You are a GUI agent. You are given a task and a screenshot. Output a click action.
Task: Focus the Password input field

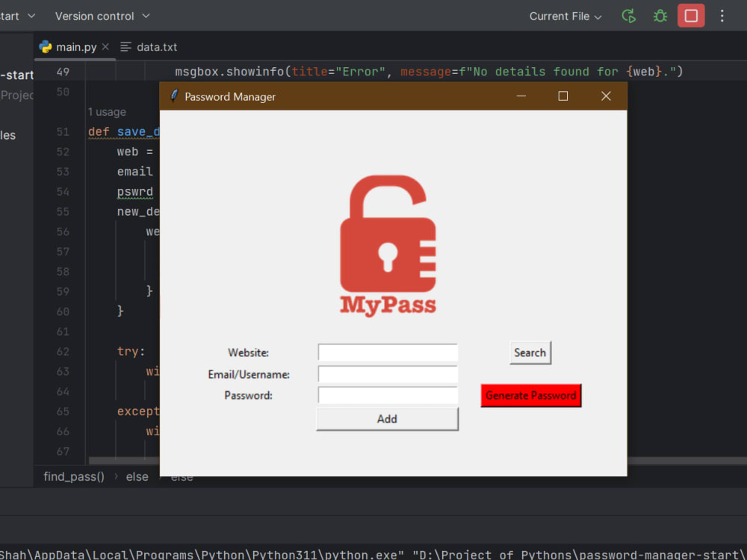(388, 395)
